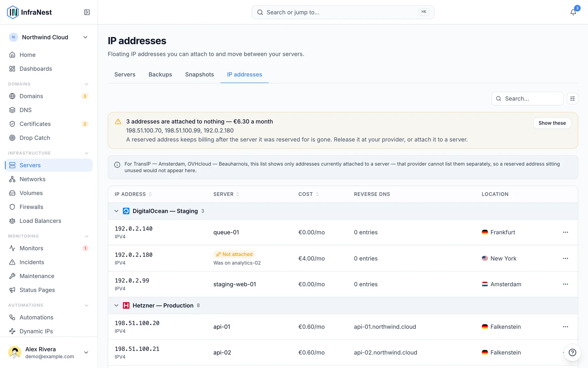Viewport: 588px width, 368px height.
Task: Open Certificates page
Action: [x=49, y=124]
